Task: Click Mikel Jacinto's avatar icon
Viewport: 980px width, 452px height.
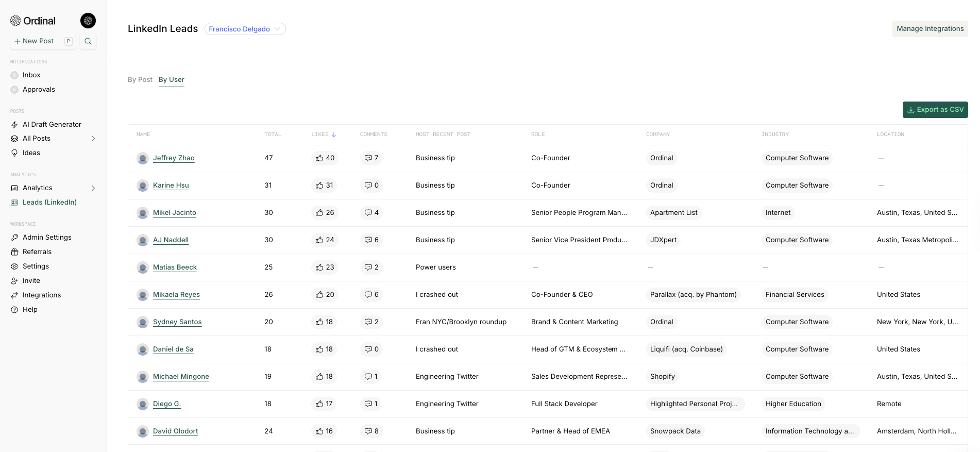Action: coord(143,213)
